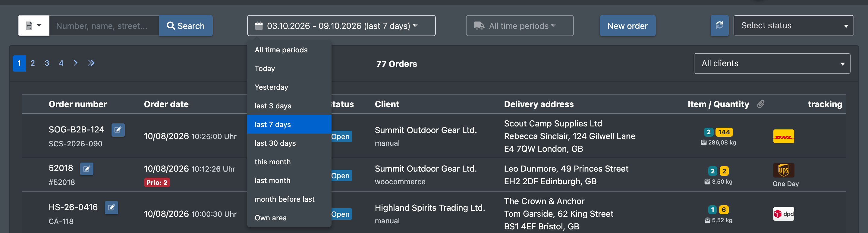
Task: Click reference CA-118
Action: tap(61, 222)
